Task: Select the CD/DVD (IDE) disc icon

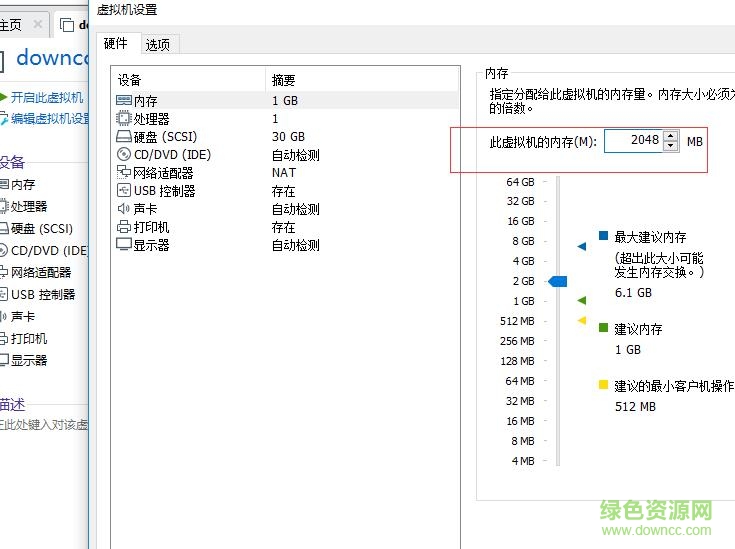Action: coord(124,155)
